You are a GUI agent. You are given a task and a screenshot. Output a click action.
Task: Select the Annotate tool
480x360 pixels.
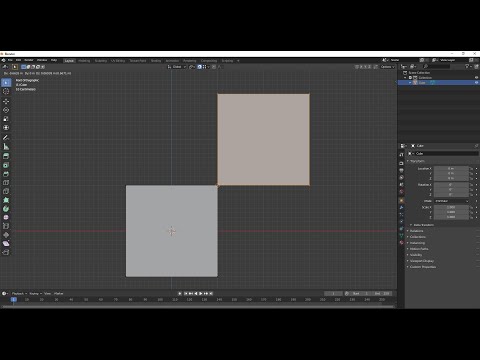(x=6, y=137)
